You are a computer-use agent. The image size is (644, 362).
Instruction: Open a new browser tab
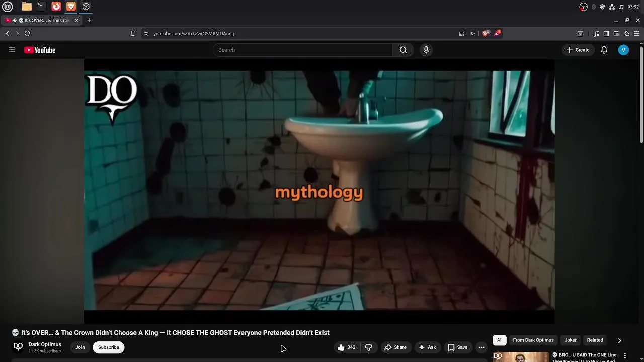pyautogui.click(x=89, y=20)
